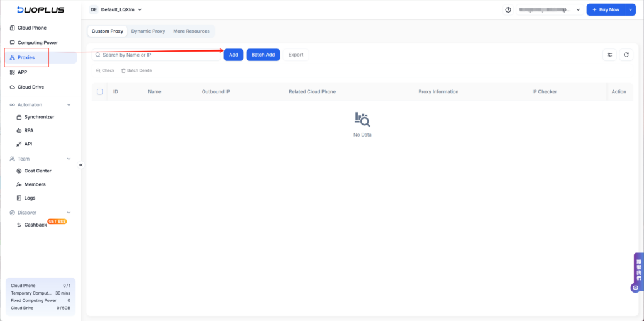Collapse the Automation group
Image resolution: width=644 pixels, height=321 pixels.
click(69, 105)
